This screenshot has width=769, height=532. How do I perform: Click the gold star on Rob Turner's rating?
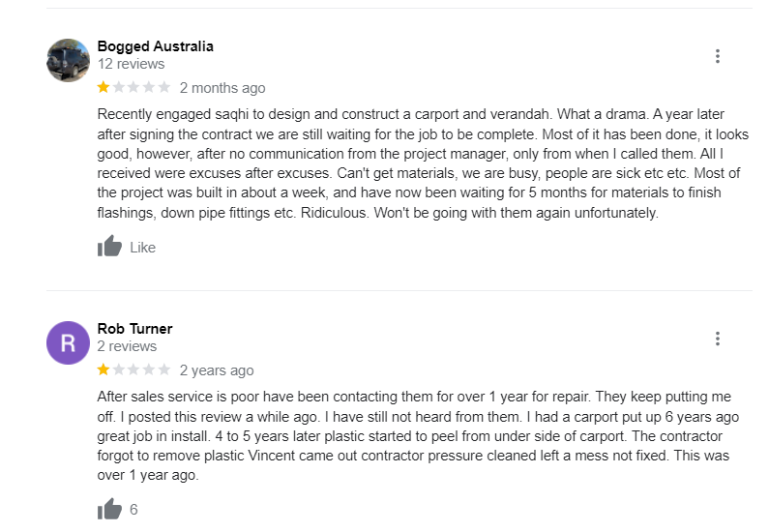tap(104, 370)
